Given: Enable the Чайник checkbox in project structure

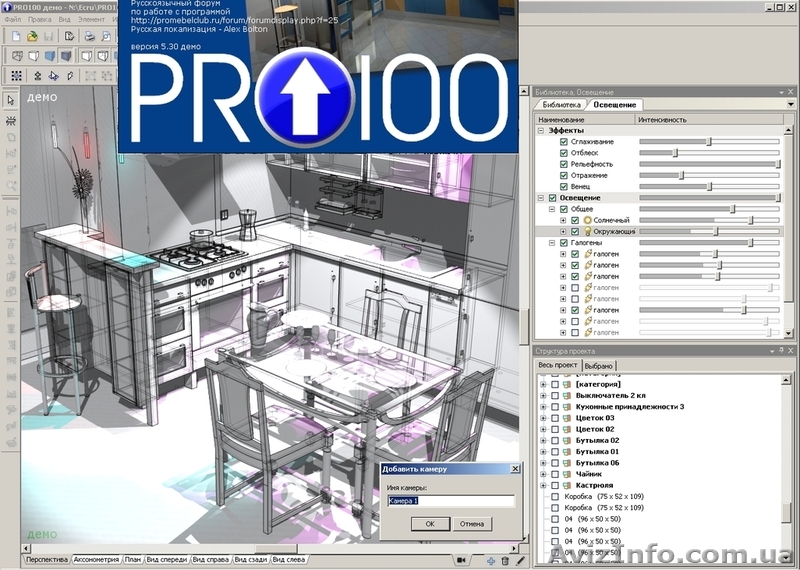Looking at the screenshot, I should point(555,474).
